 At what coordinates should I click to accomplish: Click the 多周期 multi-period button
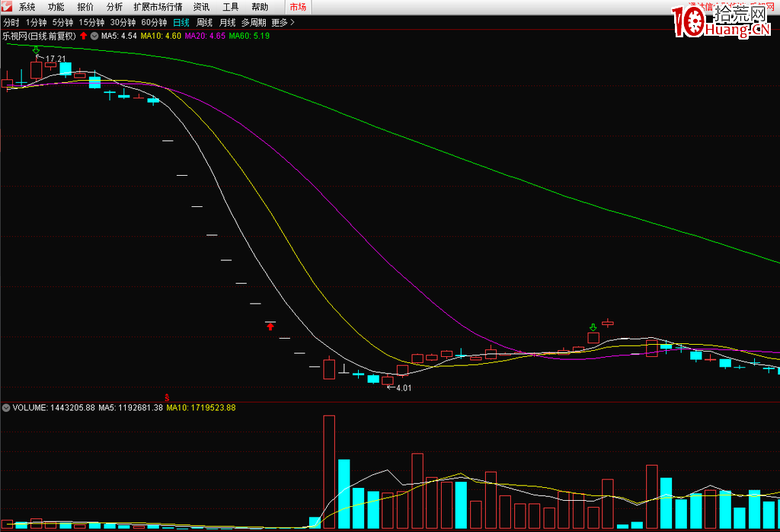[254, 23]
